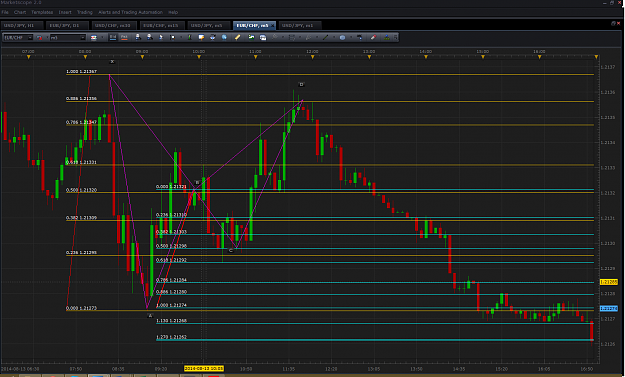
Task: Expand arrow beside the zoom icon
Action: (283, 37)
